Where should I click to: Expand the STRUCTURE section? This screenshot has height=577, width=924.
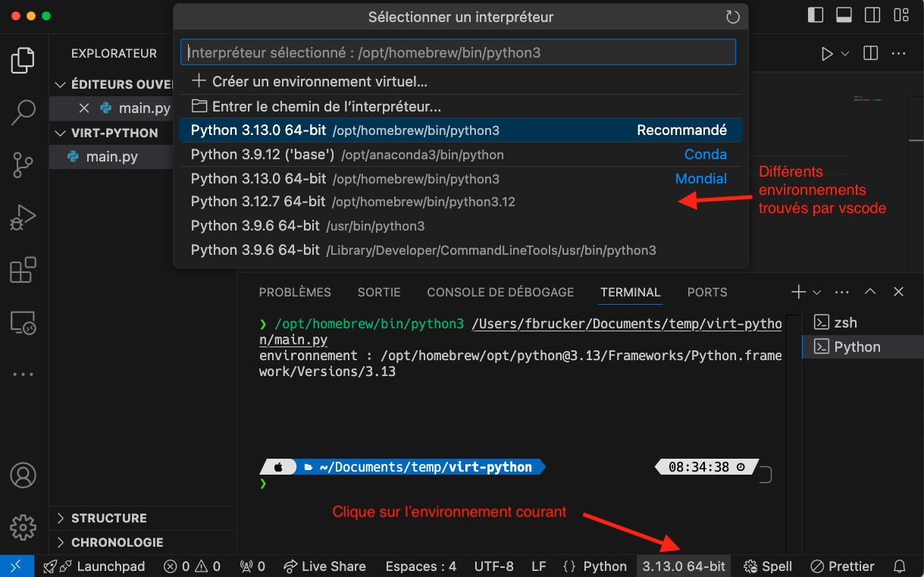pos(108,518)
